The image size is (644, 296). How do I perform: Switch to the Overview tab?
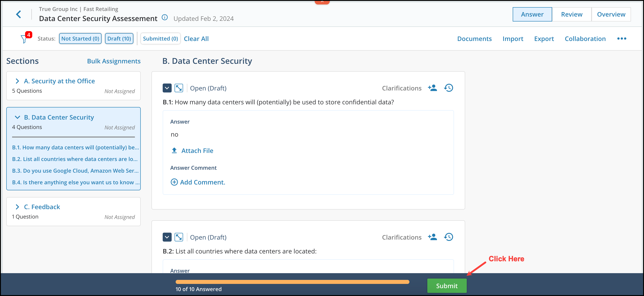(611, 14)
